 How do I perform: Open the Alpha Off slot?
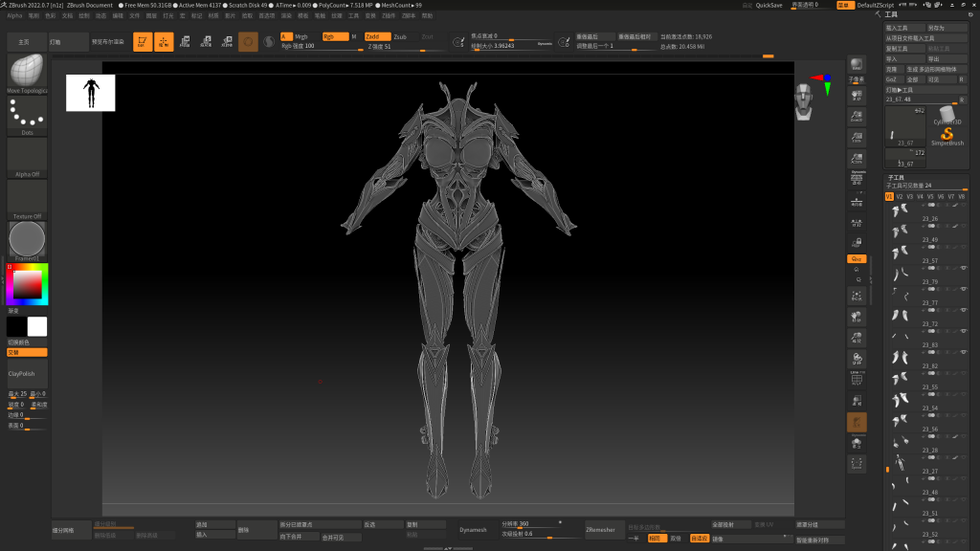[27, 156]
